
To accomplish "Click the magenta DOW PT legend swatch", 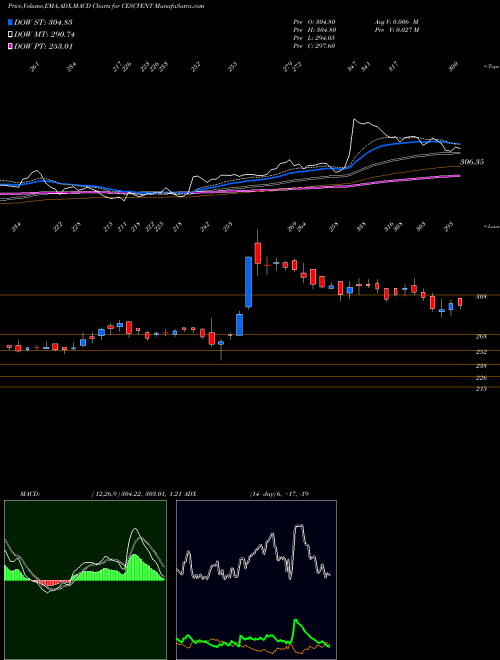I will (10, 46).
